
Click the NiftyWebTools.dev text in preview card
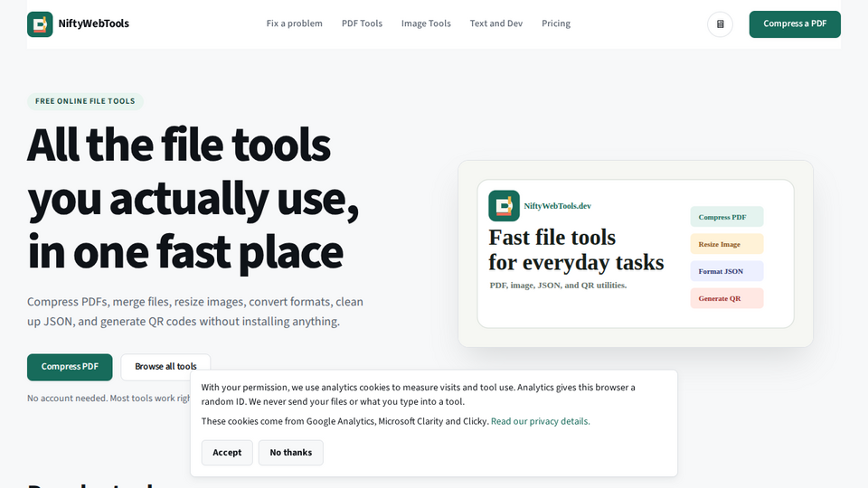point(558,206)
